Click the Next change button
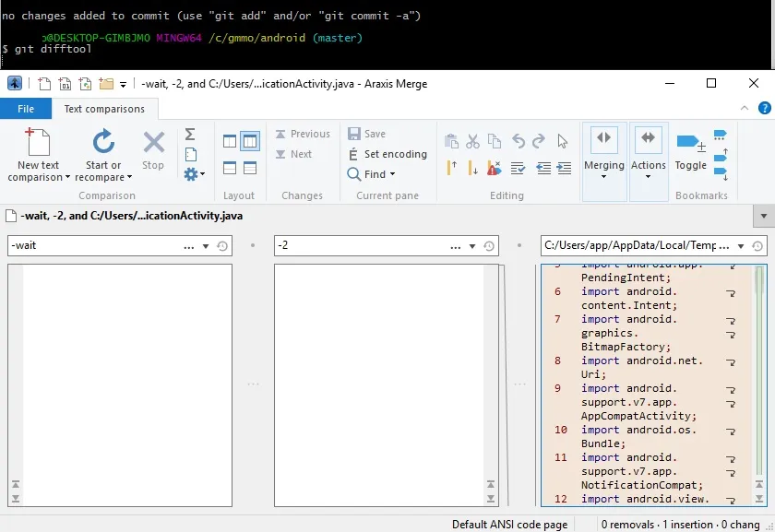Viewport: 775px width, 532px height. [x=294, y=154]
